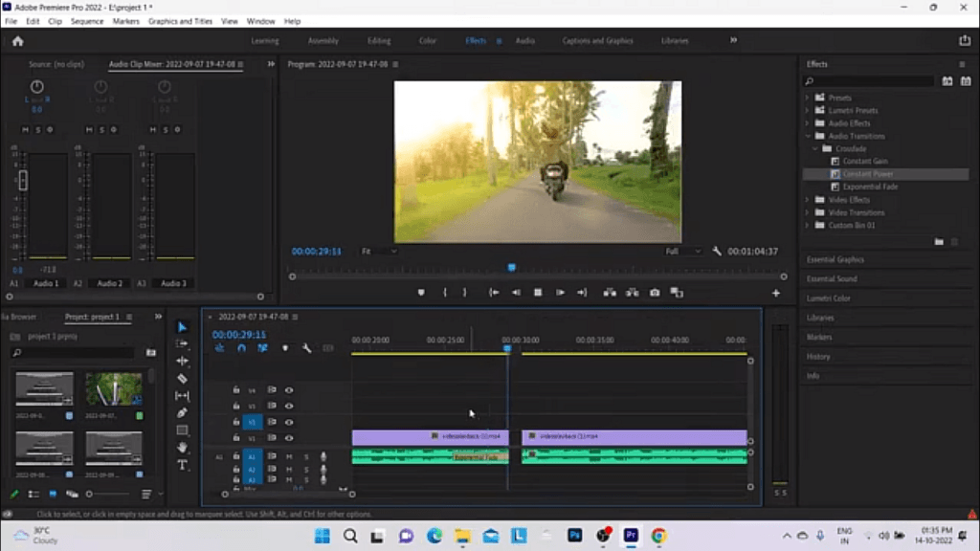Select the Exponential Fade transition
The width and height of the screenshot is (980, 551).
click(x=870, y=187)
